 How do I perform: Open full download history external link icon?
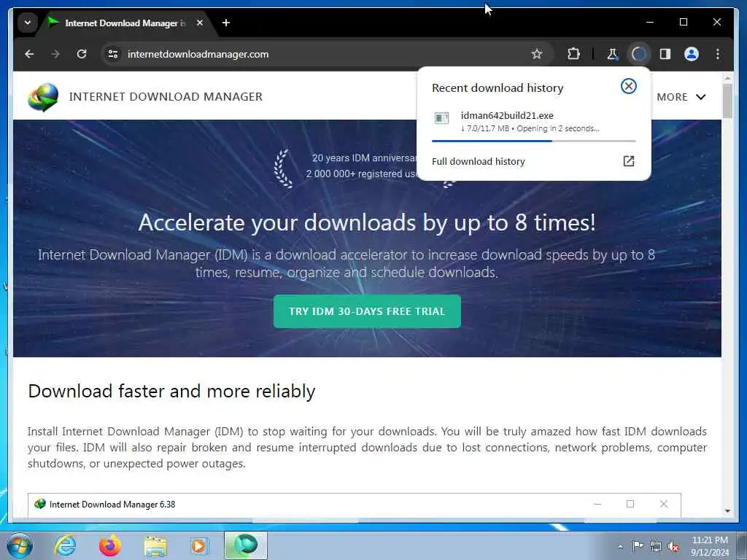point(628,161)
